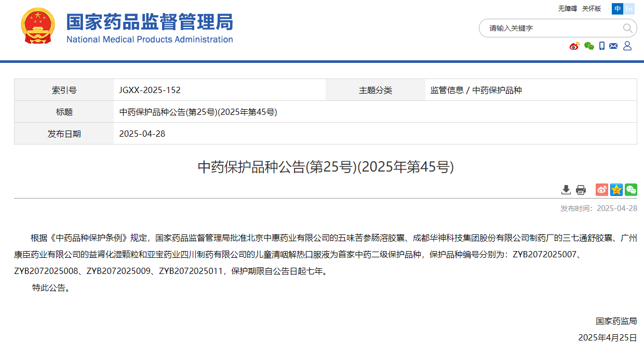Download the announcement with the download icon
The width and height of the screenshot is (644, 354).
coord(566,190)
